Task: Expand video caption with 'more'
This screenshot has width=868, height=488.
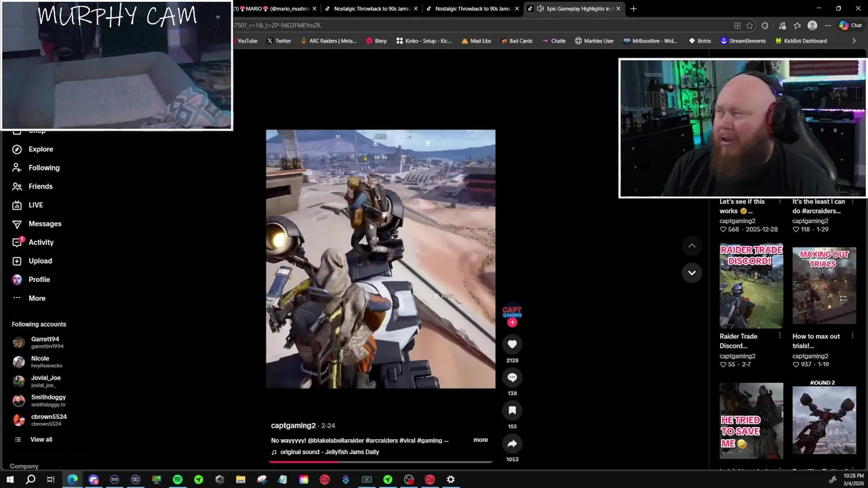Action: coord(480,440)
